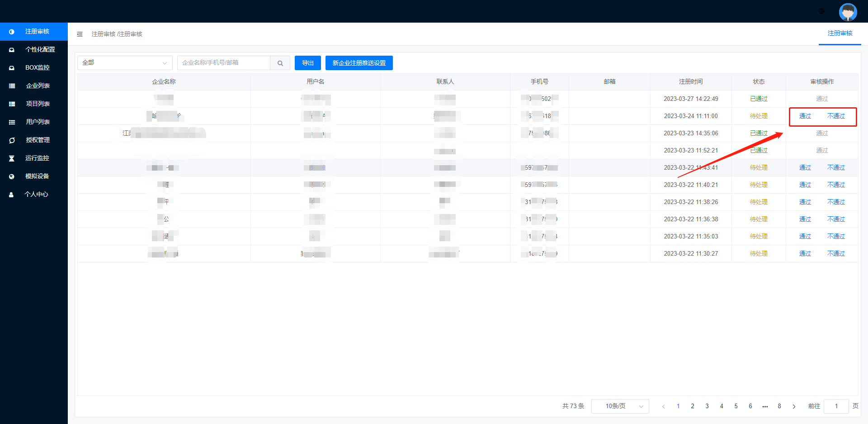This screenshot has width=868, height=424.
Task: Open the user avatar in top bar
Action: pyautogui.click(x=848, y=12)
